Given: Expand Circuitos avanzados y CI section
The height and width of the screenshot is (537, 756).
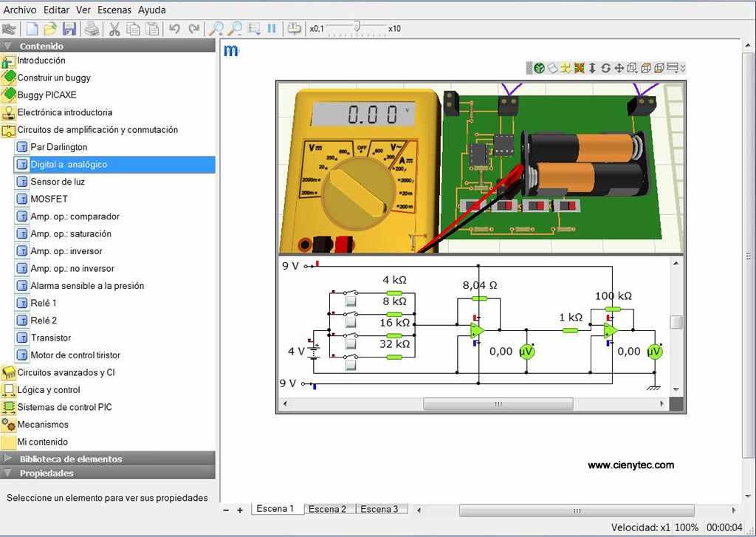Looking at the screenshot, I should point(66,372).
